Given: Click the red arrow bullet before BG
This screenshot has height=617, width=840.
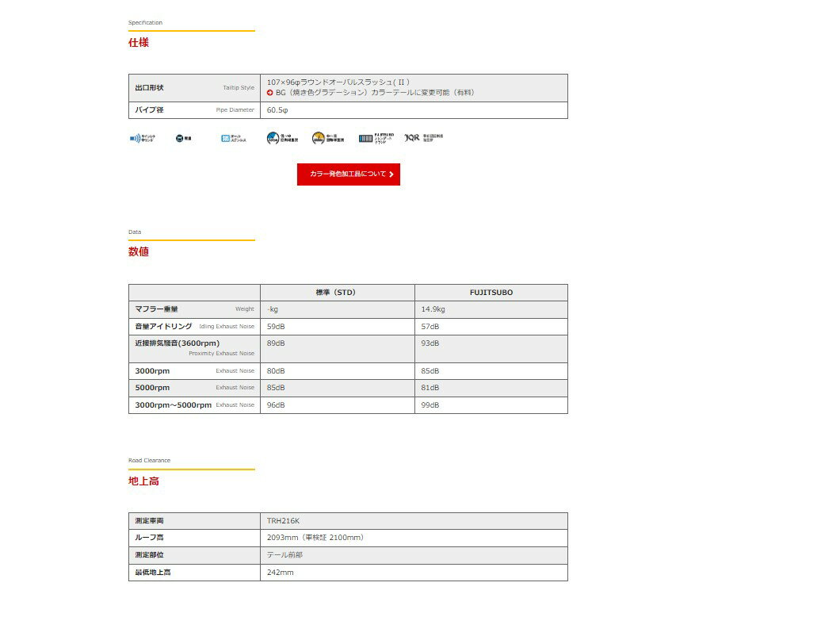Looking at the screenshot, I should click(270, 93).
